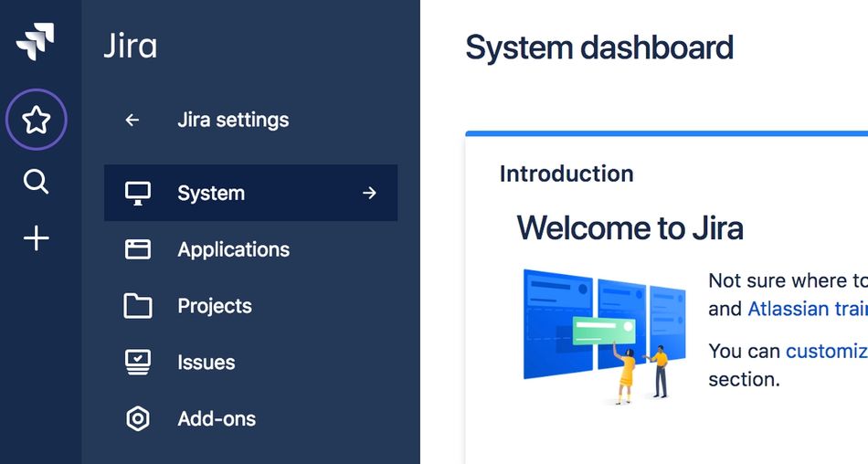Image resolution: width=868 pixels, height=464 pixels.
Task: Click the System monitor icon
Action: click(x=137, y=194)
